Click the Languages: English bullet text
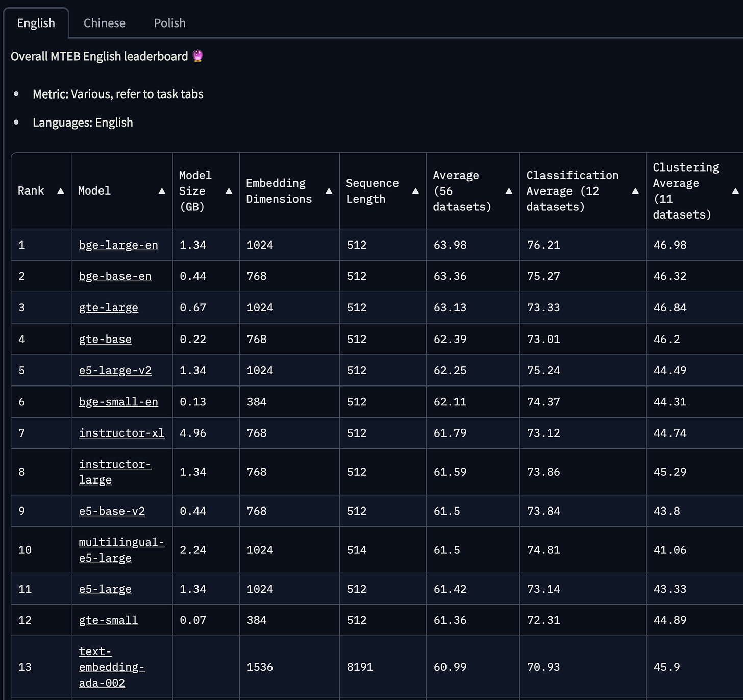 [x=83, y=123]
